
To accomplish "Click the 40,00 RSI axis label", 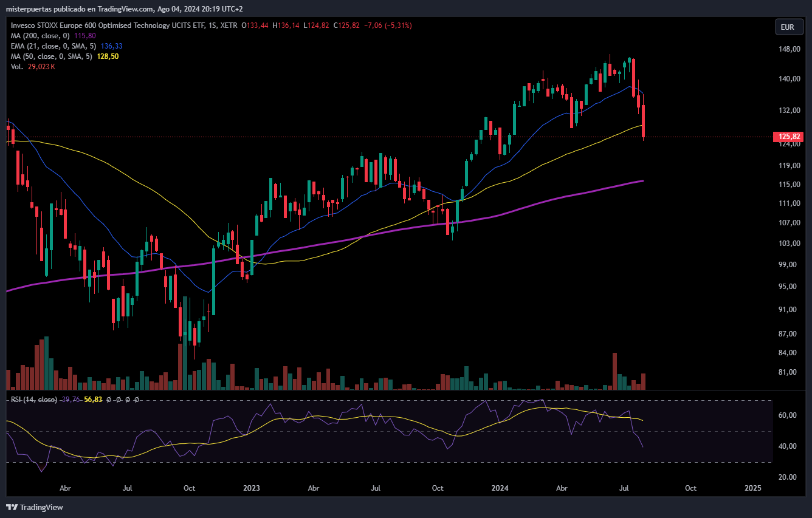I will [x=788, y=446].
